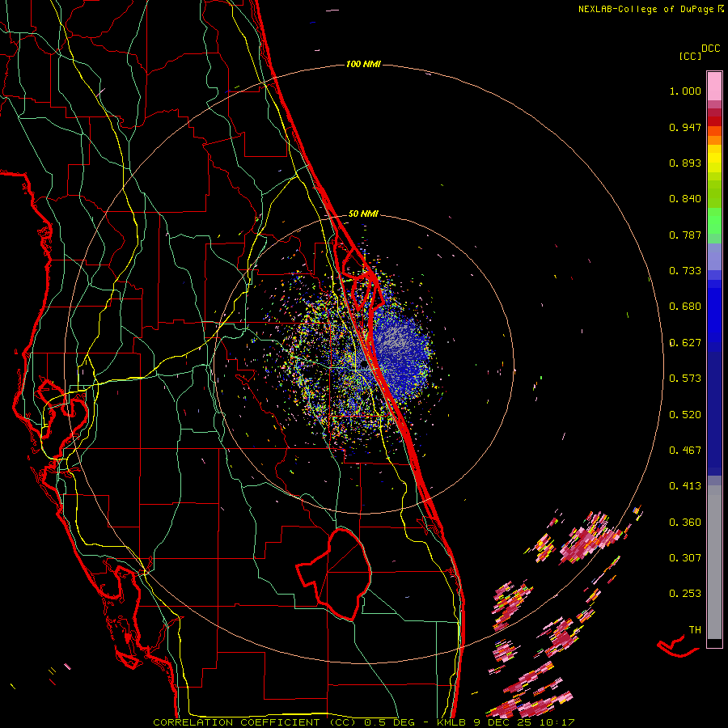The image size is (728, 728).
Task: Click the 9 DEC 25 10:17 timestamp
Action: [x=523, y=722]
